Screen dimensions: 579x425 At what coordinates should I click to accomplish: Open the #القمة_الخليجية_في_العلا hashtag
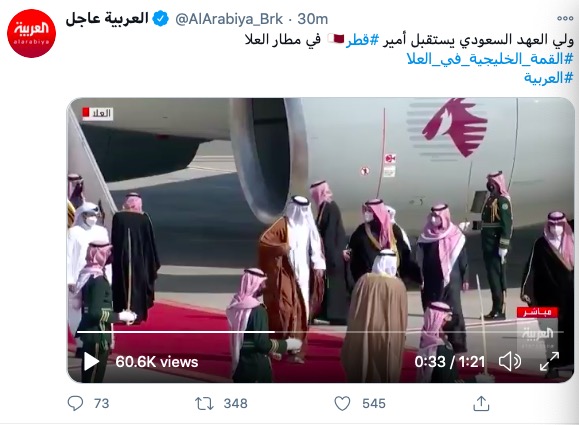pyautogui.click(x=490, y=59)
